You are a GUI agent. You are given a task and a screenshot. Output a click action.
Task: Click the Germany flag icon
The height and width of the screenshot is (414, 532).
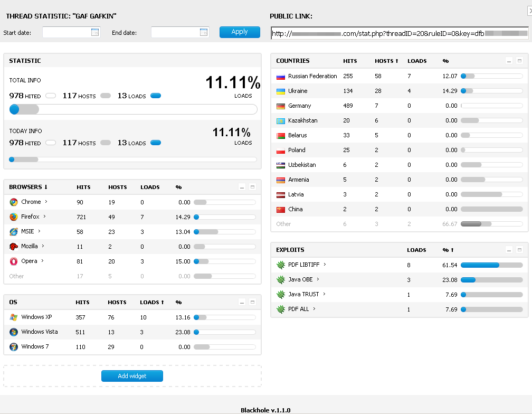point(281,106)
